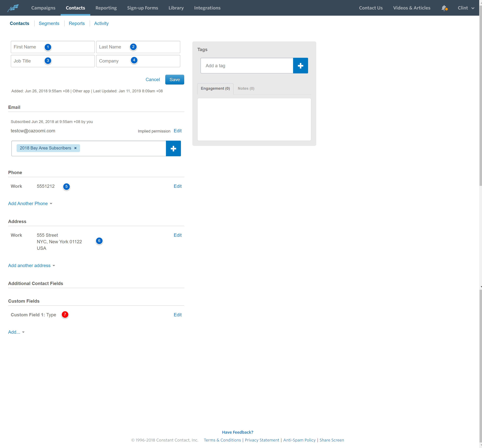The height and width of the screenshot is (448, 482).
Task: Open the Reporting menu item
Action: coord(106,8)
